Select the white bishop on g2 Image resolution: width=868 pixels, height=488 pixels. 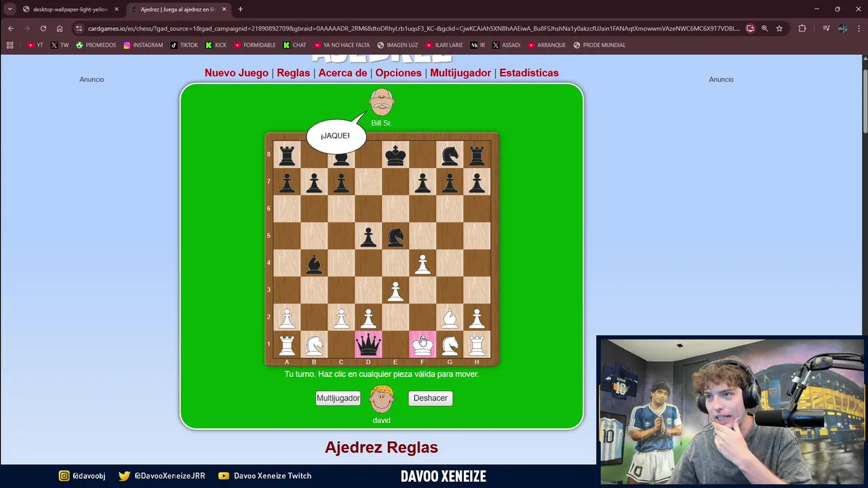click(x=450, y=318)
